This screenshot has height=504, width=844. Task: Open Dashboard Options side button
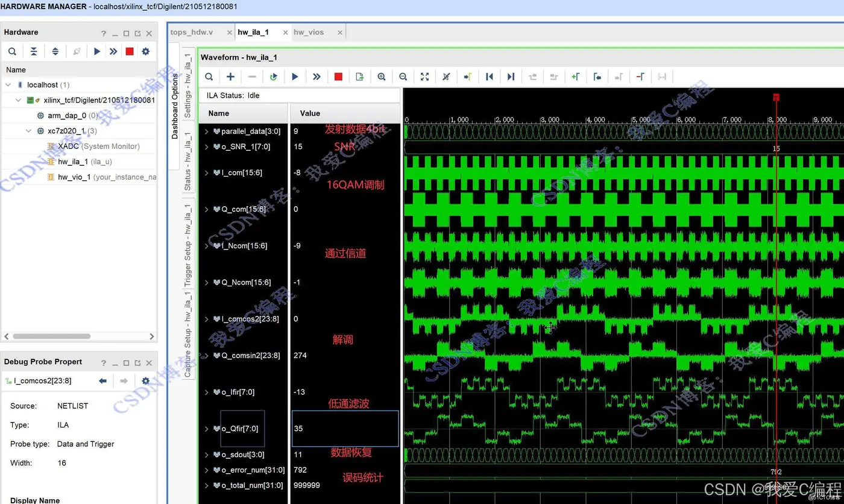(x=175, y=106)
